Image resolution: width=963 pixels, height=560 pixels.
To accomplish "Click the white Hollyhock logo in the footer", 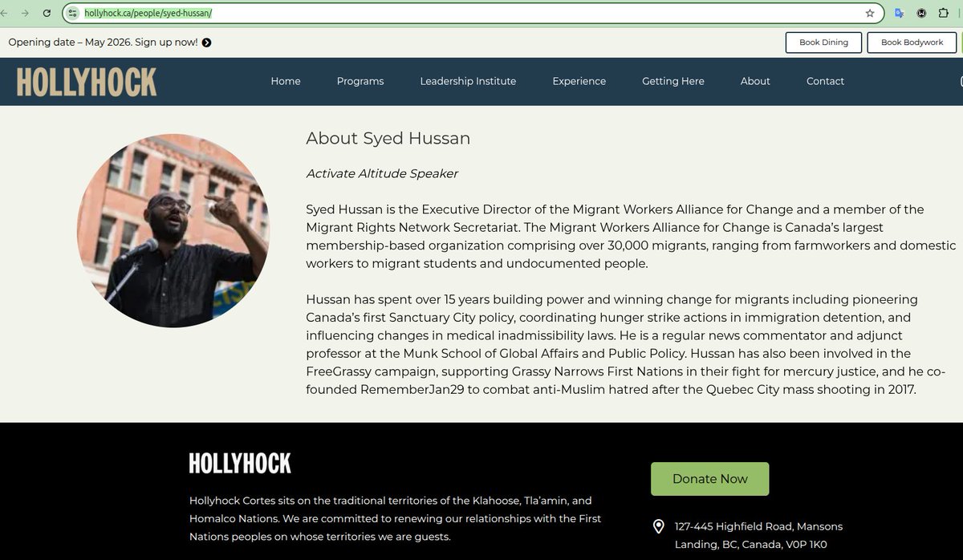I will point(240,463).
